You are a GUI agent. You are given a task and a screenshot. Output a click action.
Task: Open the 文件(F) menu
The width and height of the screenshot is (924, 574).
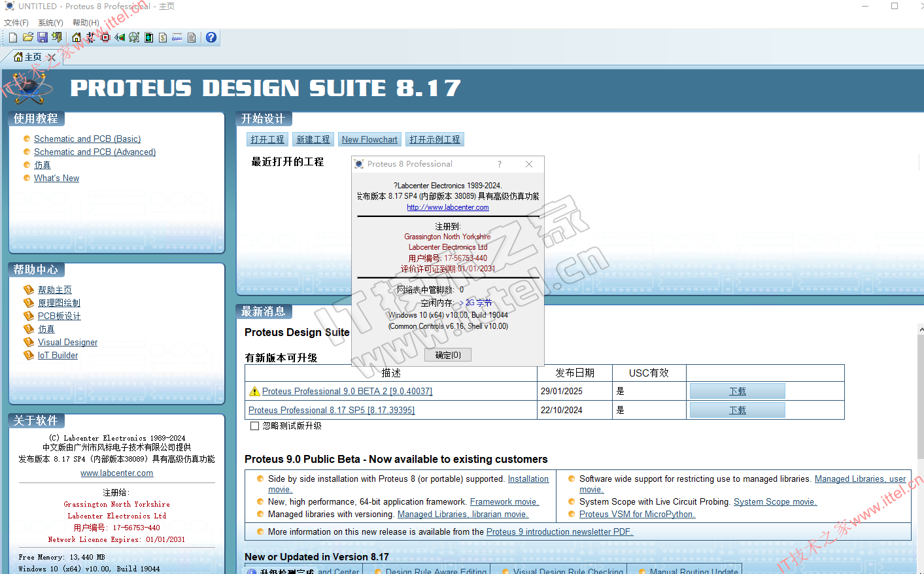tap(16, 22)
